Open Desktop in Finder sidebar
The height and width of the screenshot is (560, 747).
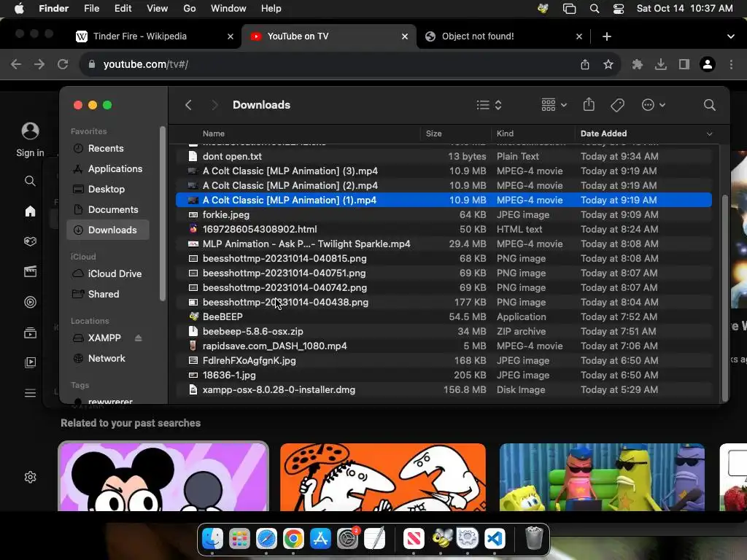coord(108,189)
